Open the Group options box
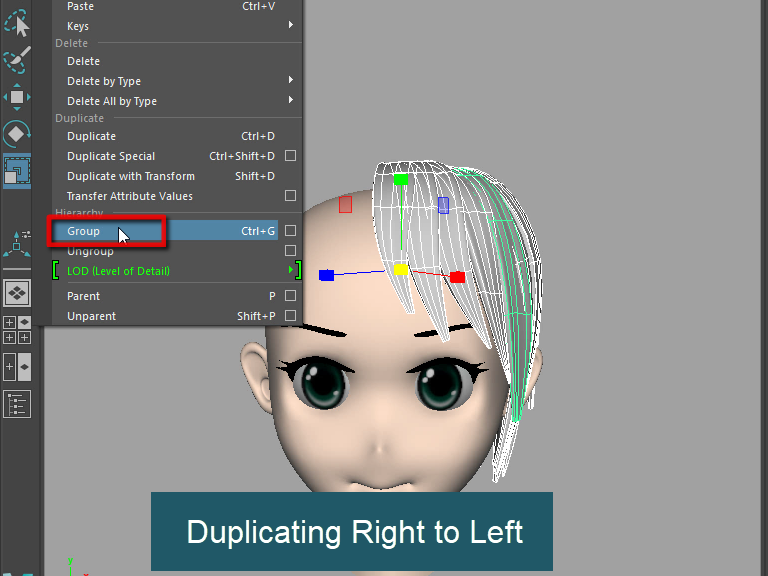The height and width of the screenshot is (576, 768). (290, 231)
